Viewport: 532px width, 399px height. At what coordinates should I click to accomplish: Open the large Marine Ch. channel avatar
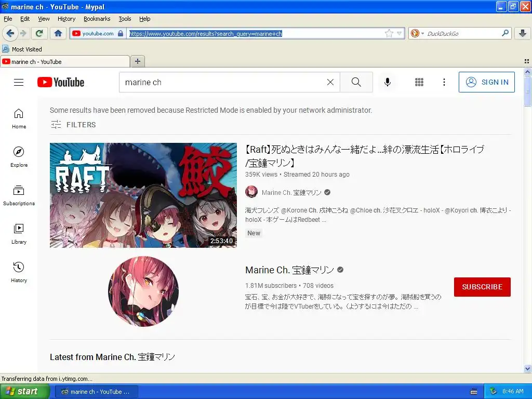click(143, 291)
